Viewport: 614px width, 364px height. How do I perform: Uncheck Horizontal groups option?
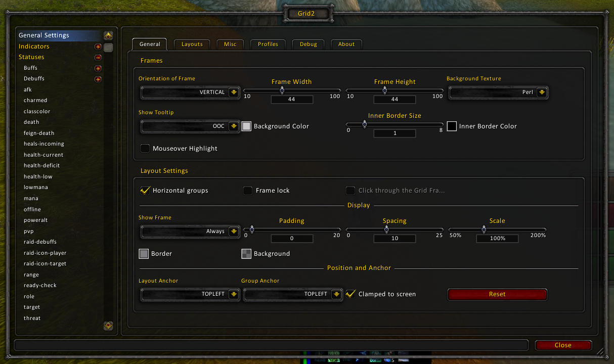click(x=145, y=191)
